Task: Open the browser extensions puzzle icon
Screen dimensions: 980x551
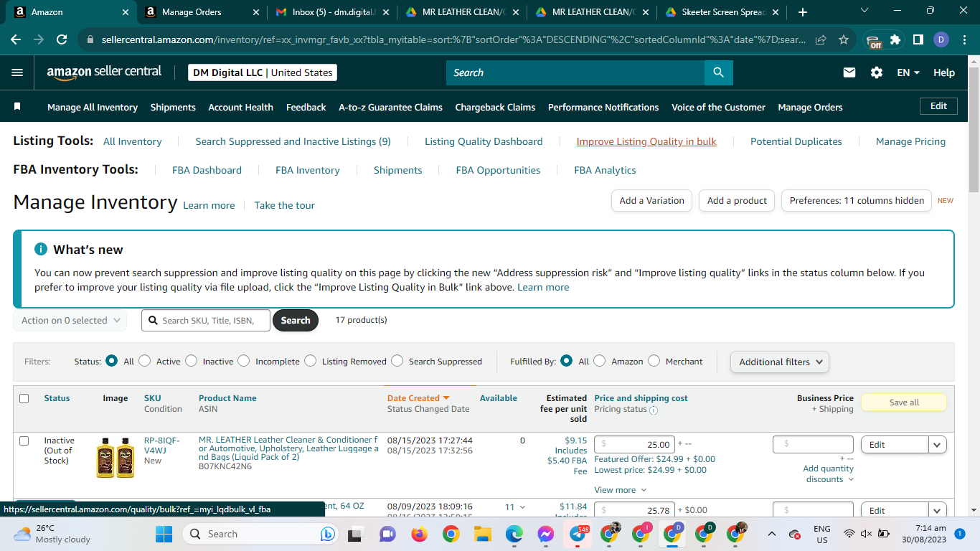Action: click(x=895, y=39)
